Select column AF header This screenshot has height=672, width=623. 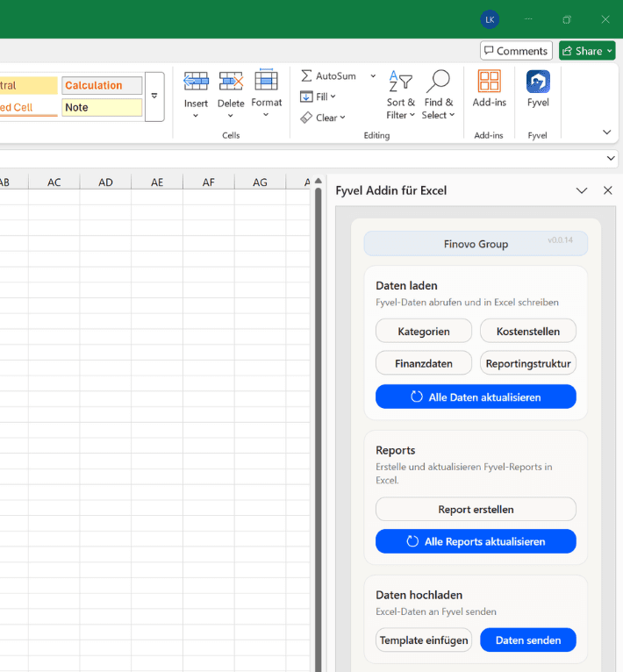tap(208, 182)
